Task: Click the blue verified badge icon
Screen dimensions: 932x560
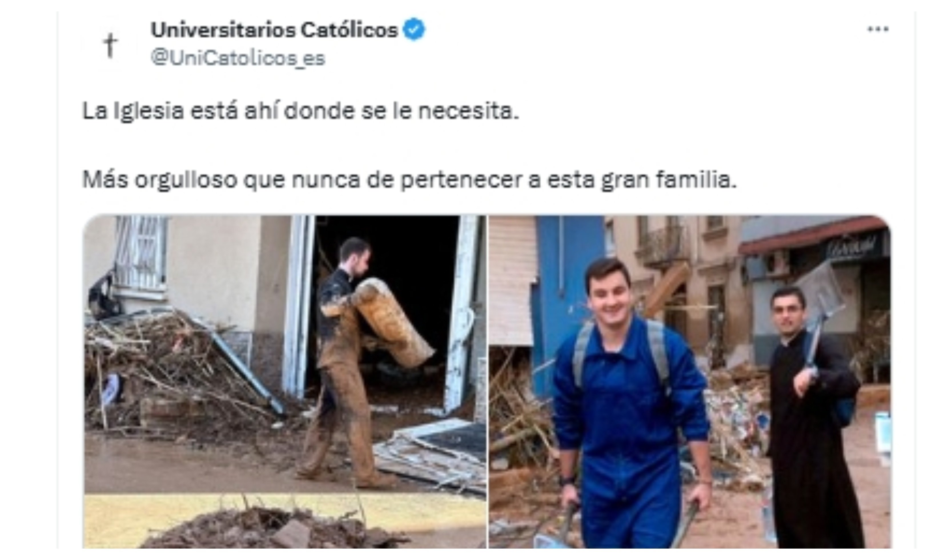Action: coord(414,29)
